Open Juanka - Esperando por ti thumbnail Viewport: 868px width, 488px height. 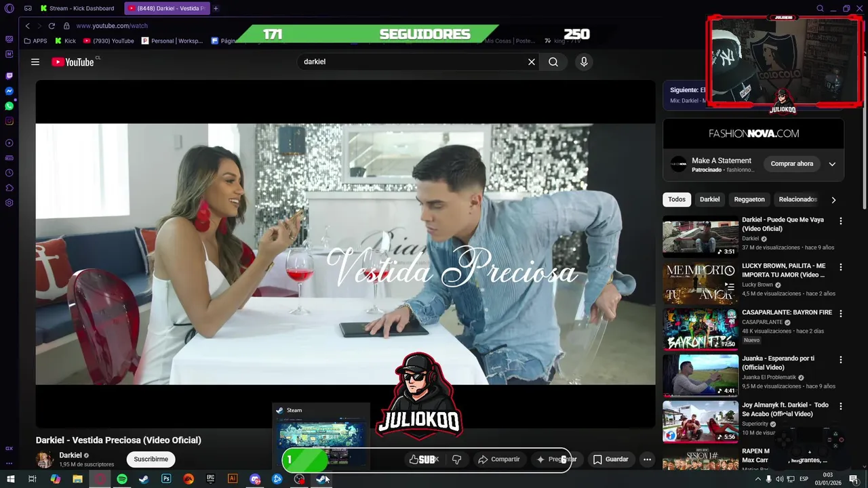point(701,375)
